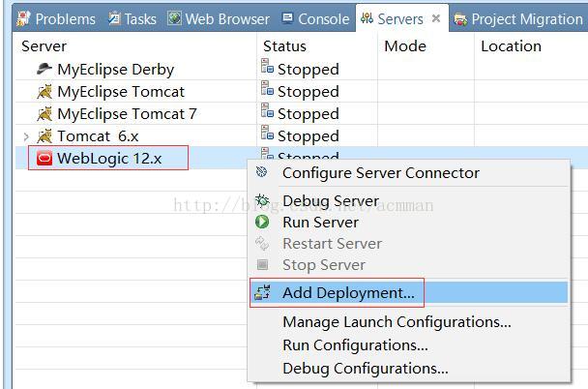The width and height of the screenshot is (588, 389).
Task: Click the Configure Server Connector gear icon
Action: tap(261, 172)
